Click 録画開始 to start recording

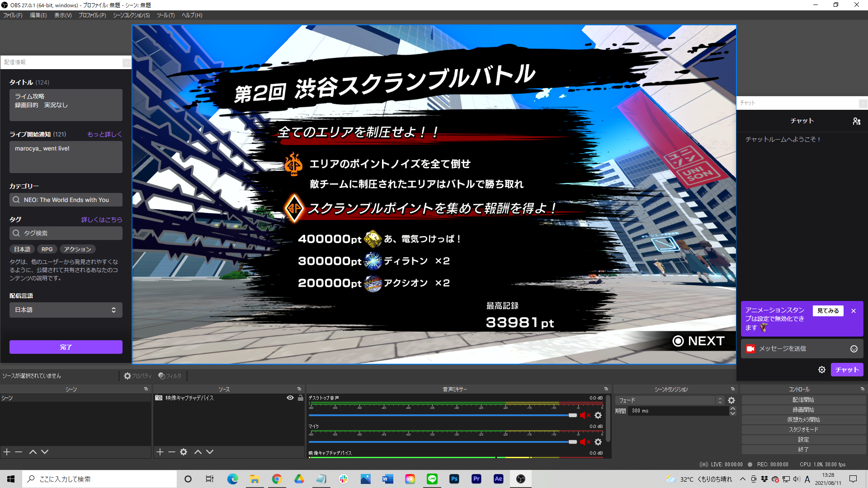(803, 410)
